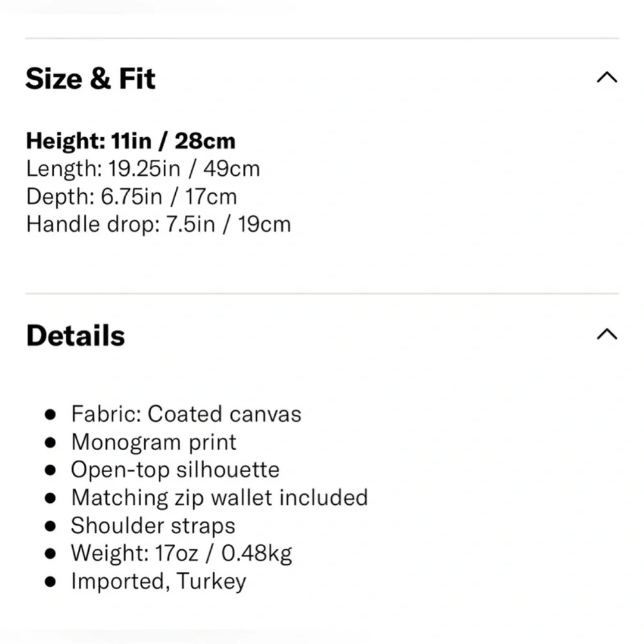The image size is (644, 644).
Task: Click the Shoulder straps list item
Action: coord(153,526)
